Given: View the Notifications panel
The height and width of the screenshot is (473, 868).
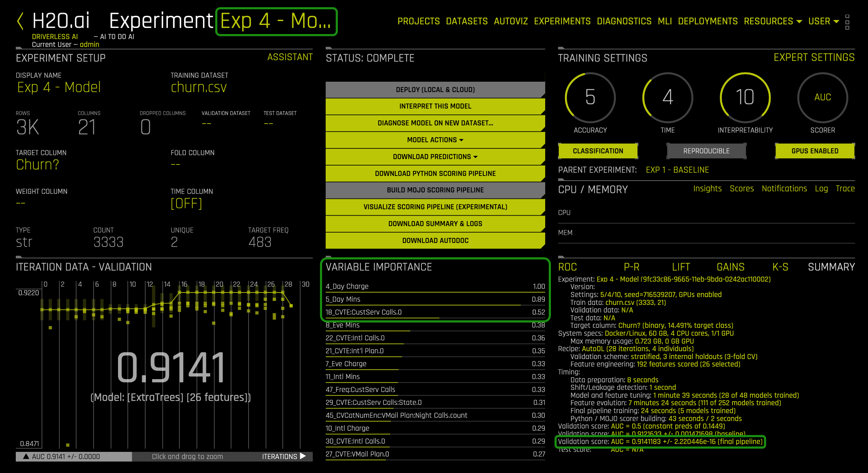Looking at the screenshot, I should tap(784, 188).
